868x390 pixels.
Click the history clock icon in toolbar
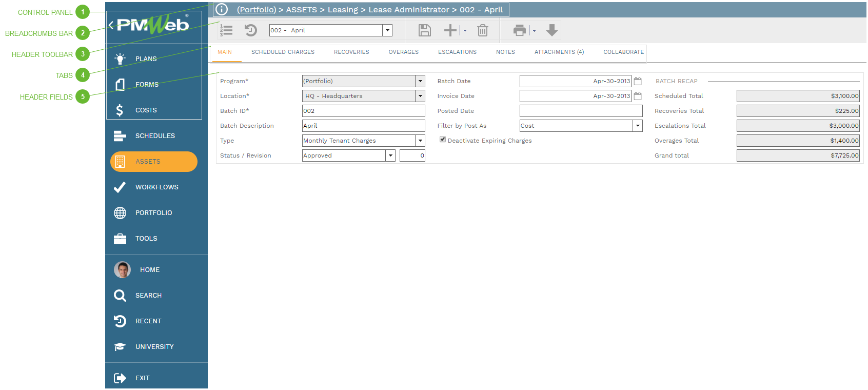250,30
